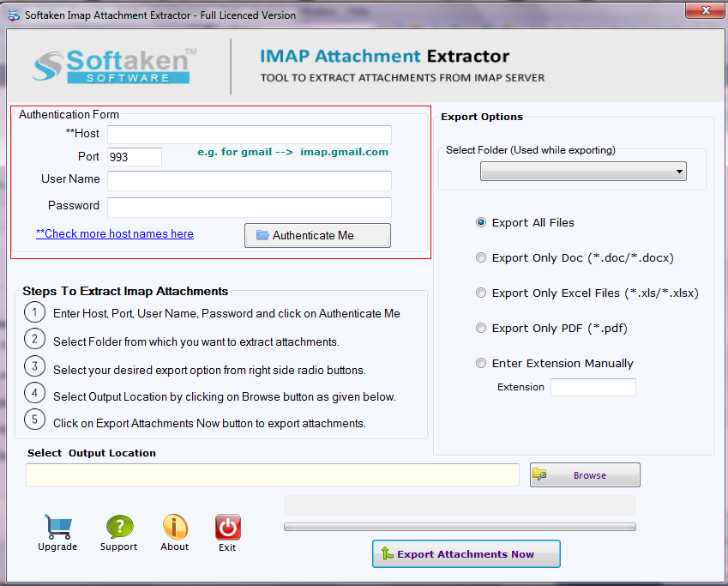Click 'IMAP Attachment Extractor' title text
The image size is (728, 586).
click(384, 57)
